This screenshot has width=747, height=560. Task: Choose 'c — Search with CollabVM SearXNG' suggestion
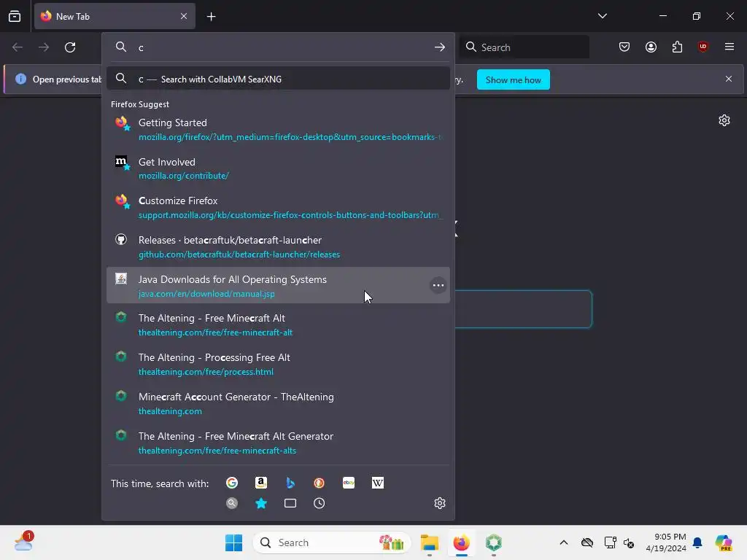[x=278, y=79]
